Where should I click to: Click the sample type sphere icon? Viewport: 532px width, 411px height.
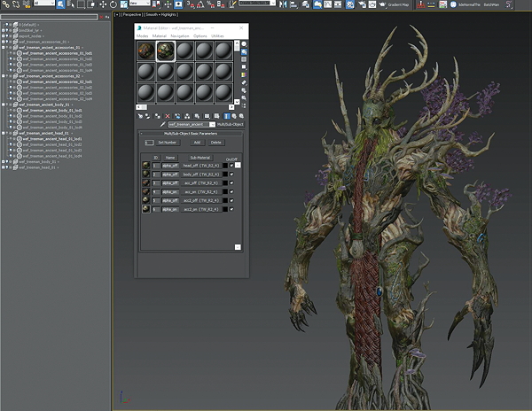click(x=244, y=44)
